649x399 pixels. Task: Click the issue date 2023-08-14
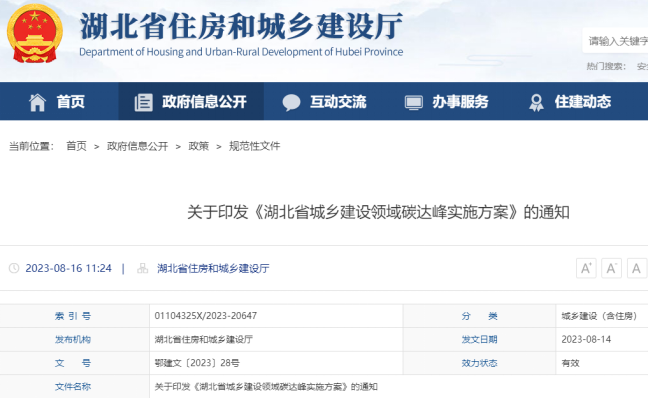coord(586,339)
